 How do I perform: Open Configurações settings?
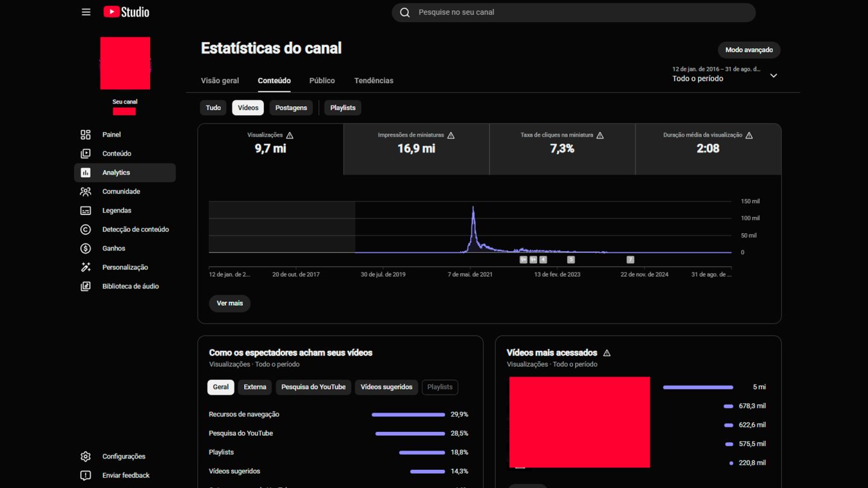click(x=125, y=457)
